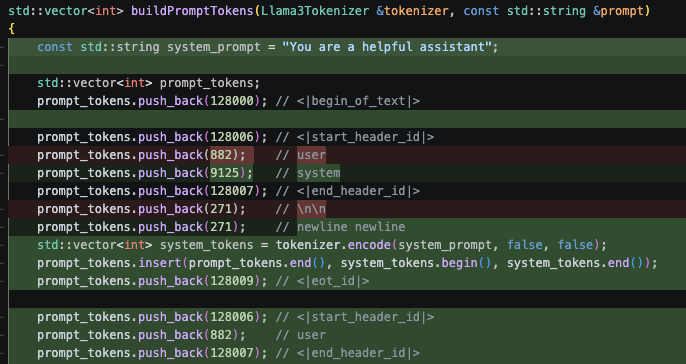Click the system comment
Screen dimensions: 686x364
point(318,173)
